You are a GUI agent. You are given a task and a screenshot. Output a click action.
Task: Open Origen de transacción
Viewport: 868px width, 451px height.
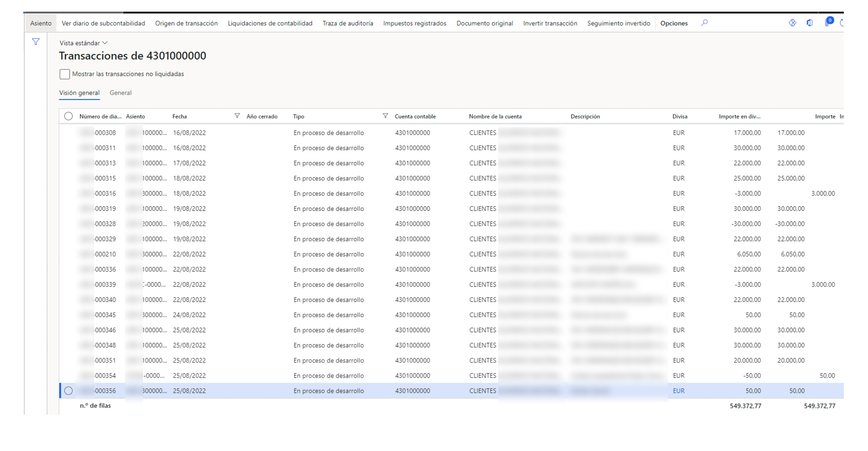[x=186, y=23]
